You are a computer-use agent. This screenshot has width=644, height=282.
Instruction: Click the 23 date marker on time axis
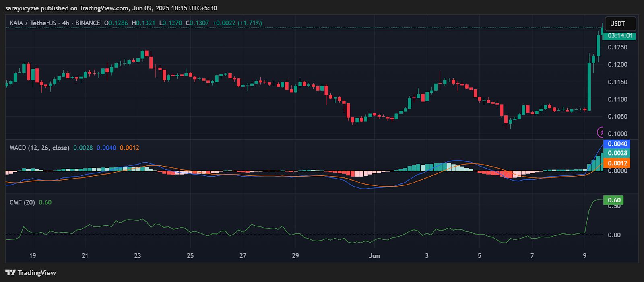[138, 256]
